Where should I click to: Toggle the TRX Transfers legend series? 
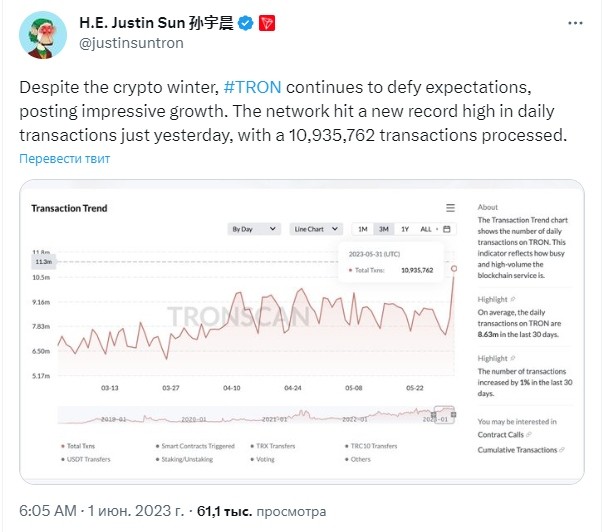tap(273, 446)
